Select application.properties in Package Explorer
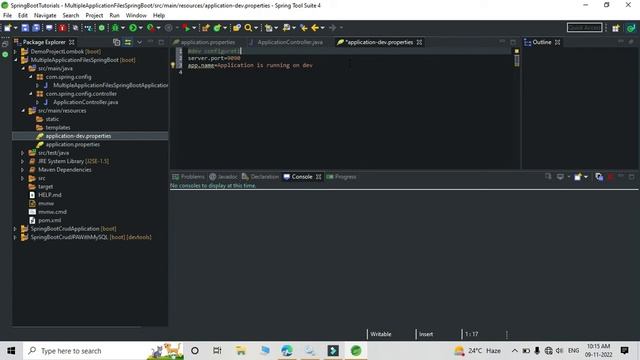Screen dimensions: 640x360 point(72,144)
